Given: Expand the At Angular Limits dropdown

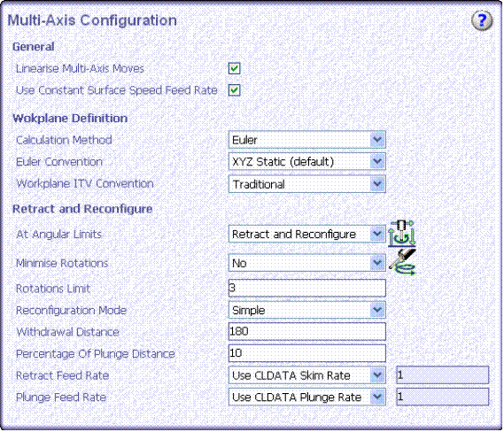Looking at the screenshot, I should [307, 234].
